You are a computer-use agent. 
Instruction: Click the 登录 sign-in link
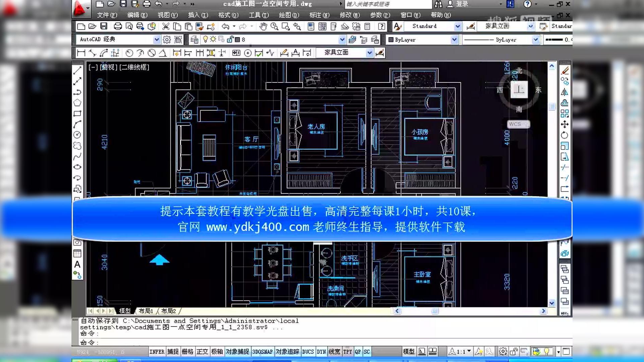(x=462, y=4)
